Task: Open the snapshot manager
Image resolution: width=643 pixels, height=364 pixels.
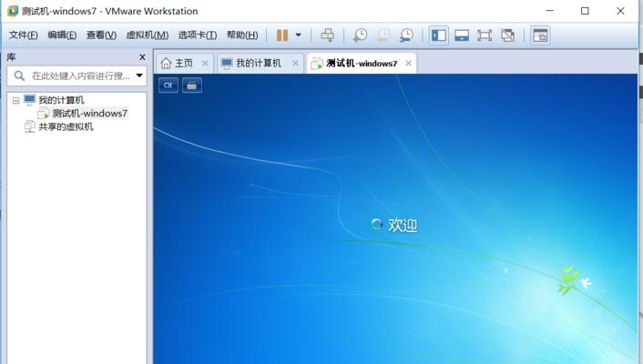Action: pyautogui.click(x=406, y=35)
